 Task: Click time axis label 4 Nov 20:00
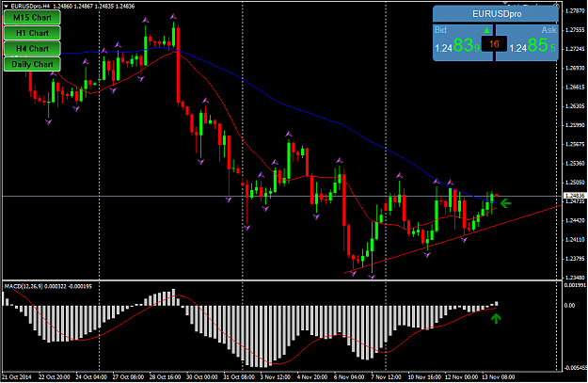coord(312,376)
